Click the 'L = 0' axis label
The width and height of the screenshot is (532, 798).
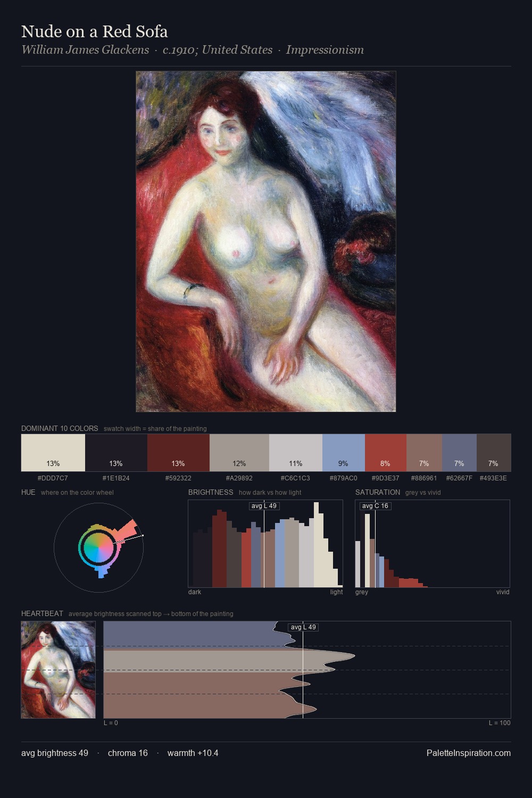(111, 723)
